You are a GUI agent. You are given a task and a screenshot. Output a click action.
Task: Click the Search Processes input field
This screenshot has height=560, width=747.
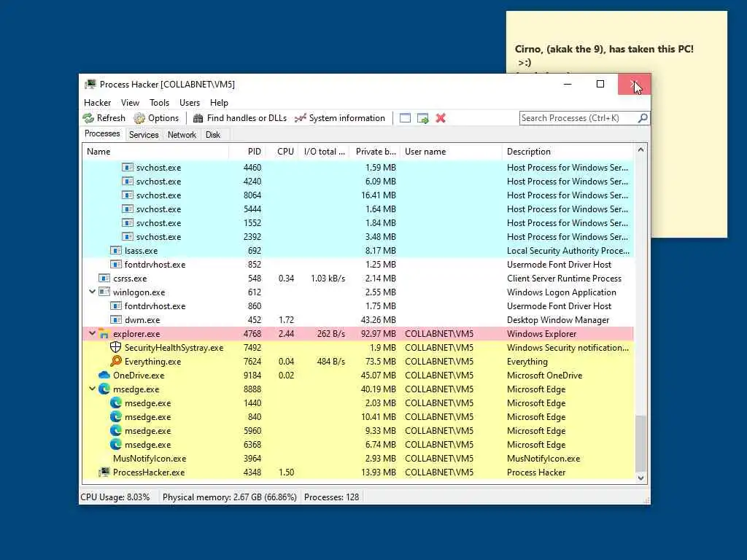coord(578,118)
